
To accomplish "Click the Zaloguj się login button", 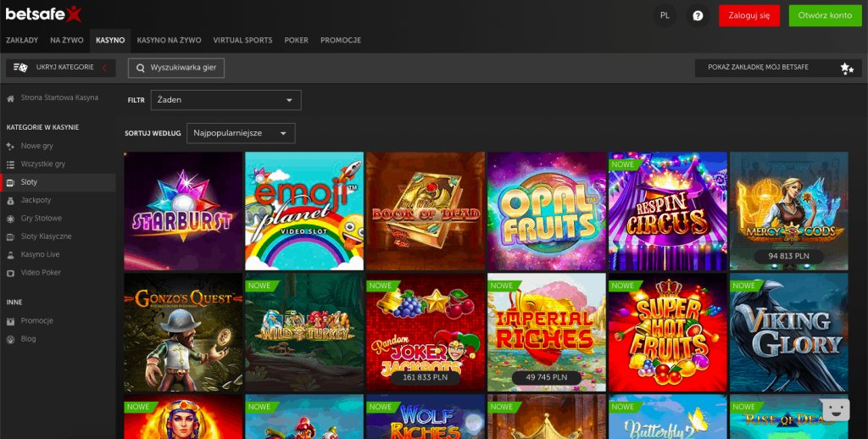I will click(x=749, y=15).
